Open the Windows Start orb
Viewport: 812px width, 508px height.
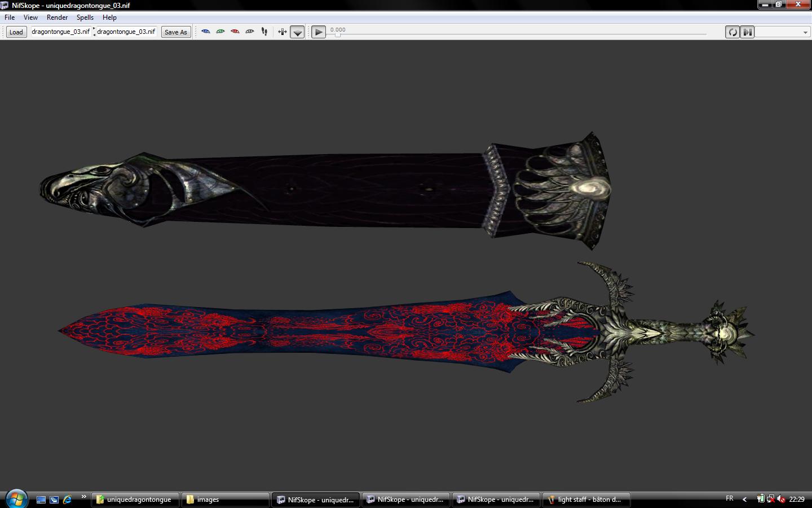point(16,499)
